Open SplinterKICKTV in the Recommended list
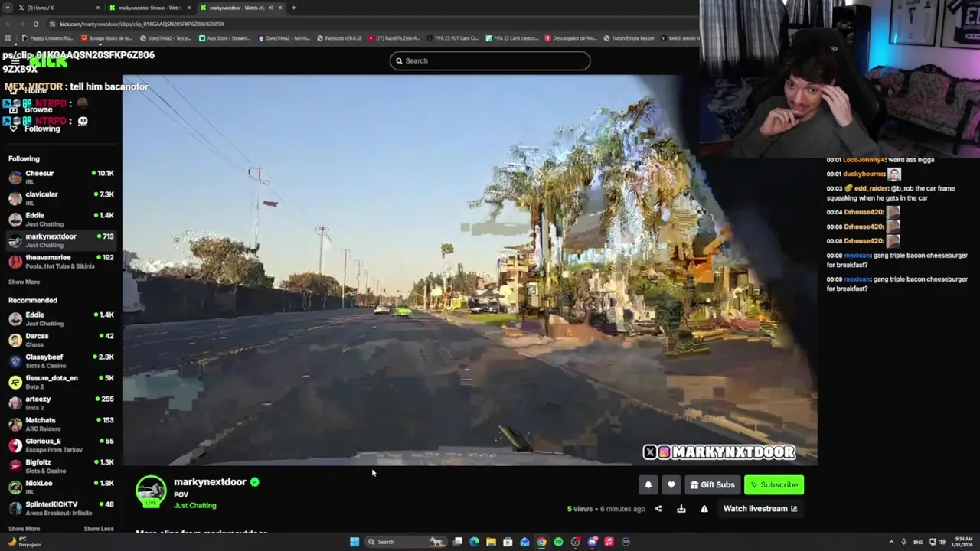The height and width of the screenshot is (551, 980). pyautogui.click(x=61, y=508)
